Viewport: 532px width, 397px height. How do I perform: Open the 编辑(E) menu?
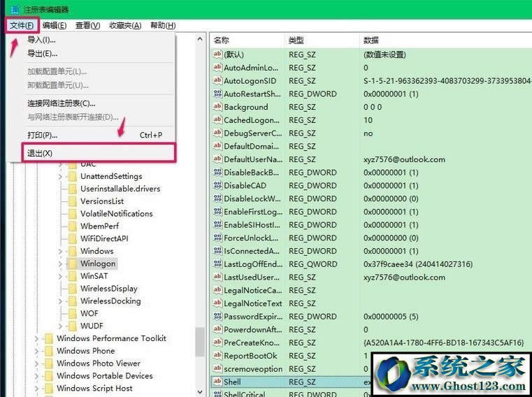55,25
